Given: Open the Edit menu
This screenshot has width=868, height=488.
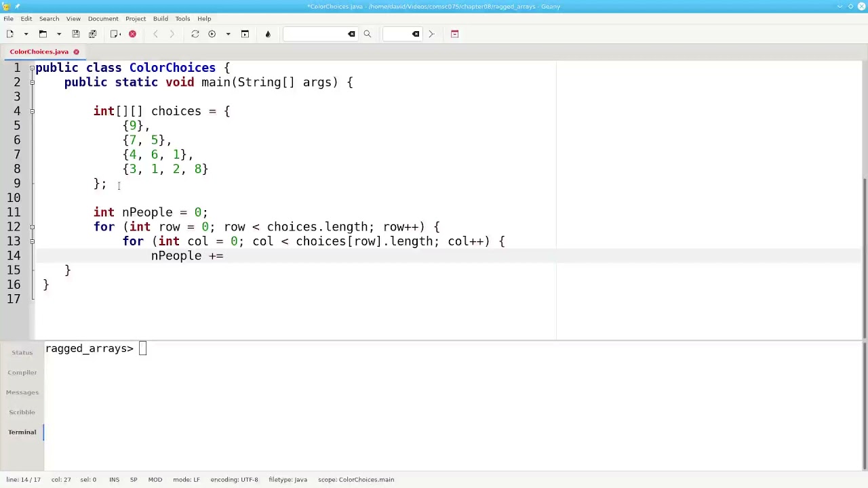Looking at the screenshot, I should [x=26, y=18].
